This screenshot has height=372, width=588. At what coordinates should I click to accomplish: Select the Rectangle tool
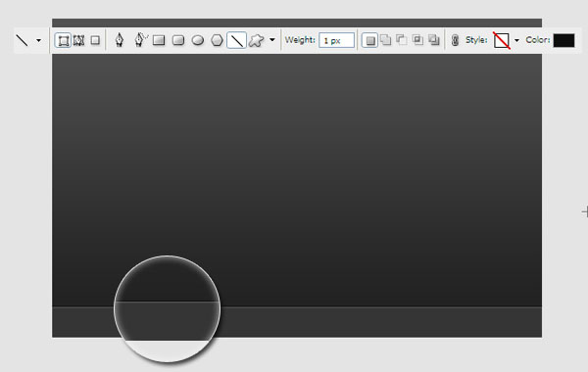coord(159,40)
